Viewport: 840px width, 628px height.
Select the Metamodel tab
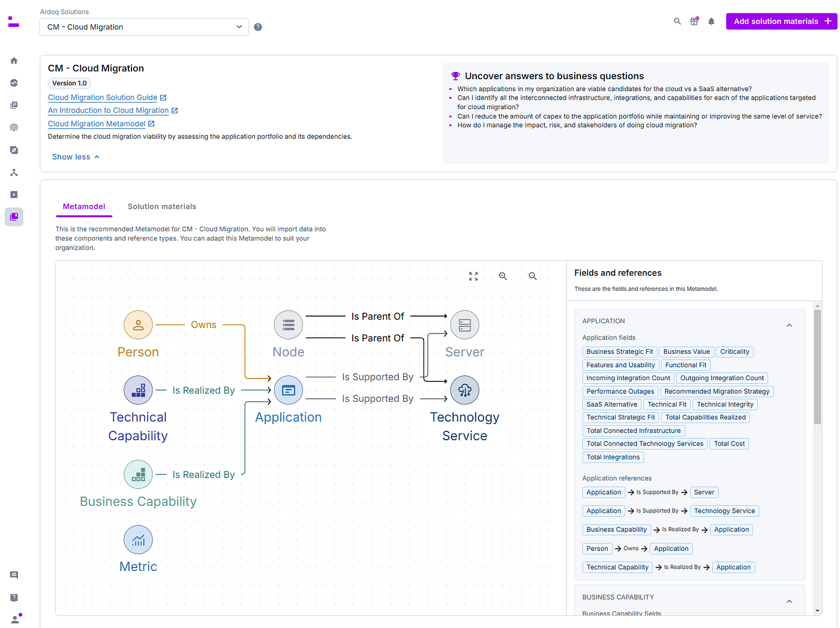pos(83,206)
